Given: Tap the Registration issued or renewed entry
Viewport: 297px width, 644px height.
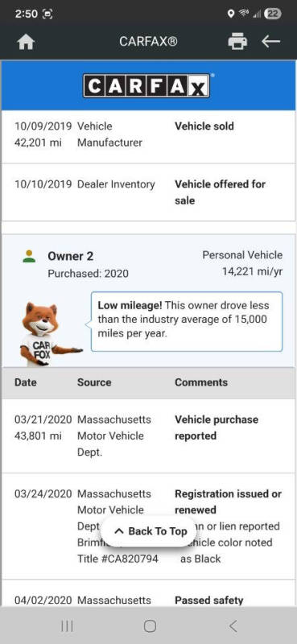Looking at the screenshot, I should (x=148, y=526).
